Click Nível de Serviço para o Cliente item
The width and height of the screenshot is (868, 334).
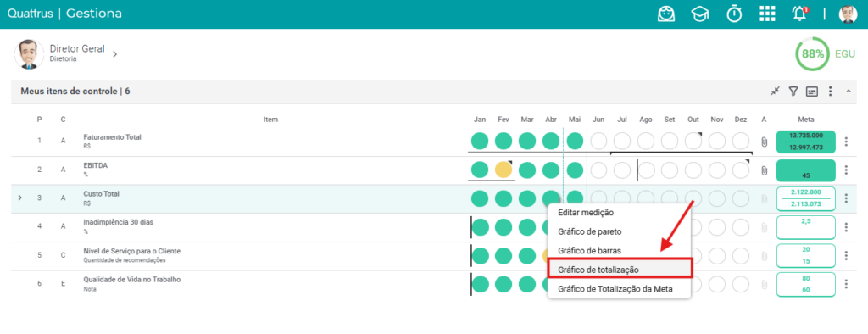point(131,251)
